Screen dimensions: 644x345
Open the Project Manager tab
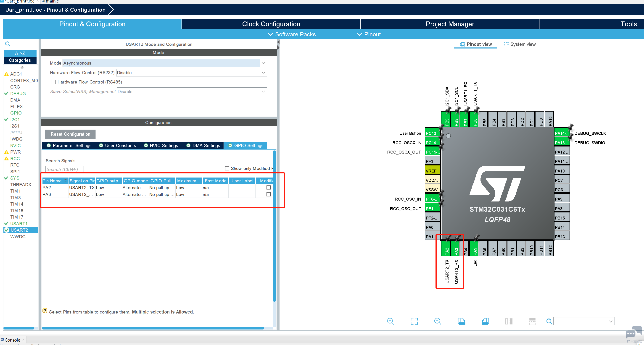tap(450, 24)
